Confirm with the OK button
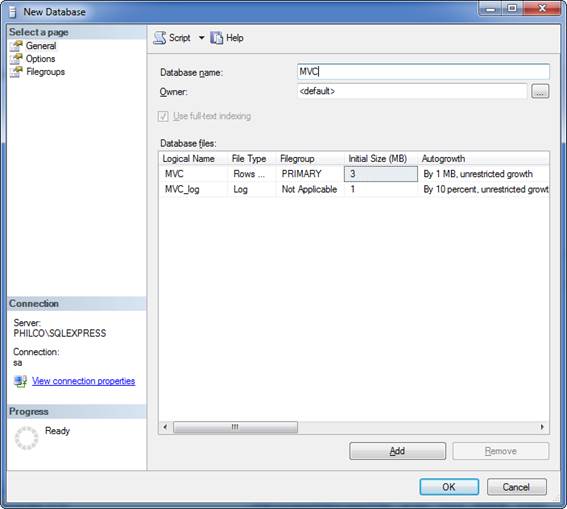Viewport: 567px width, 509px height. pyautogui.click(x=449, y=487)
